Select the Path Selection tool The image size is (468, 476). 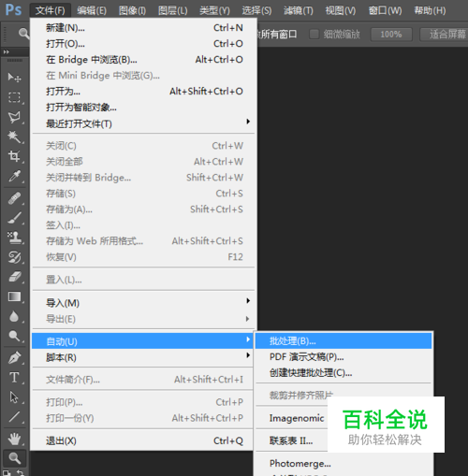click(x=14, y=397)
